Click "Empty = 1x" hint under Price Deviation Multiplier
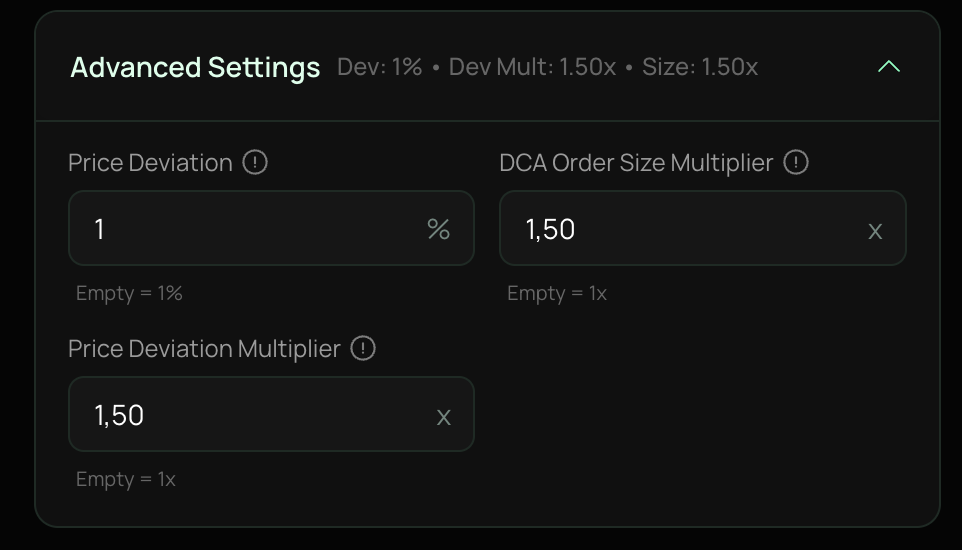962x550 pixels. [126, 479]
